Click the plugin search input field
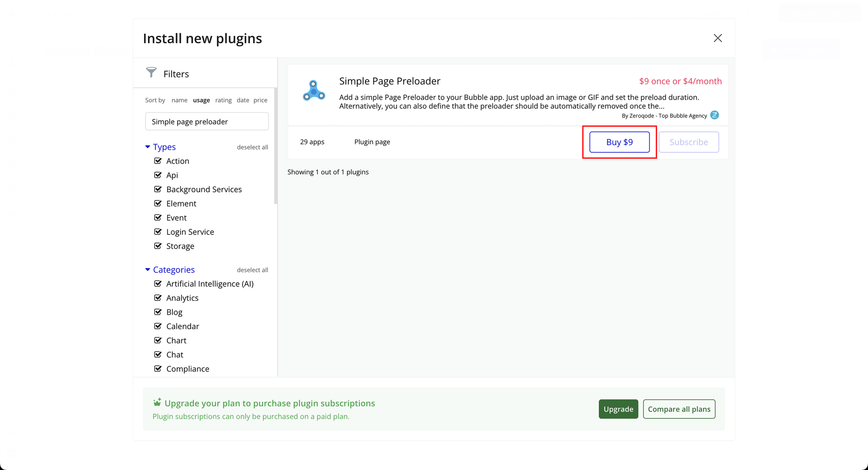 point(207,122)
